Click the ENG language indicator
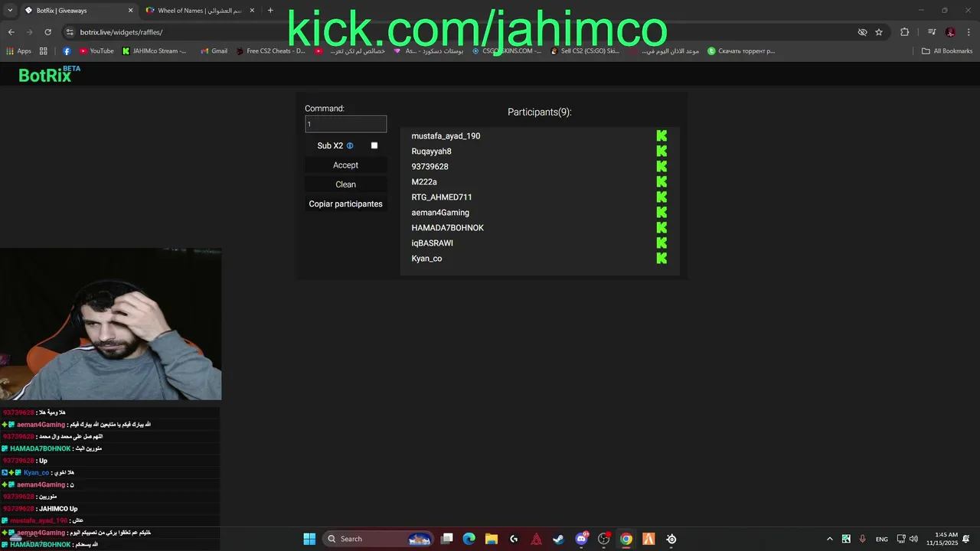980x551 pixels. tap(882, 539)
